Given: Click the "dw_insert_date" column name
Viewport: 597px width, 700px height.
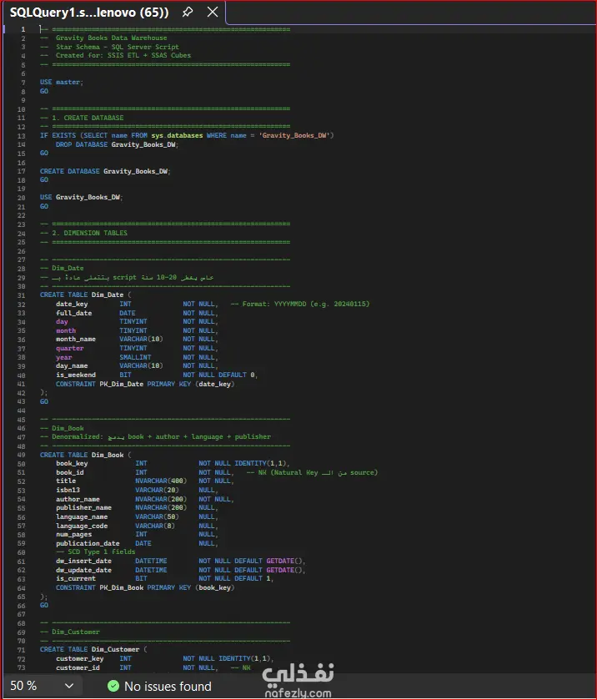Looking at the screenshot, I should click(83, 562).
